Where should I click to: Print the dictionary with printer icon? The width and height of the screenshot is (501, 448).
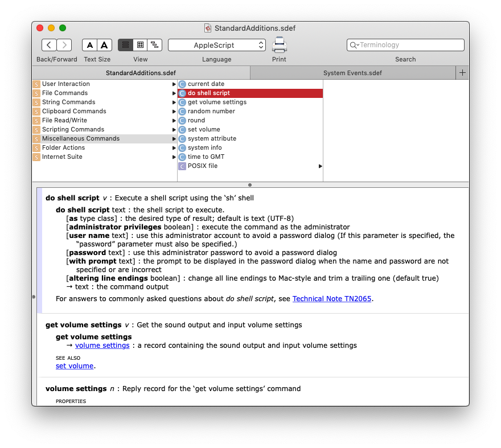tap(280, 45)
